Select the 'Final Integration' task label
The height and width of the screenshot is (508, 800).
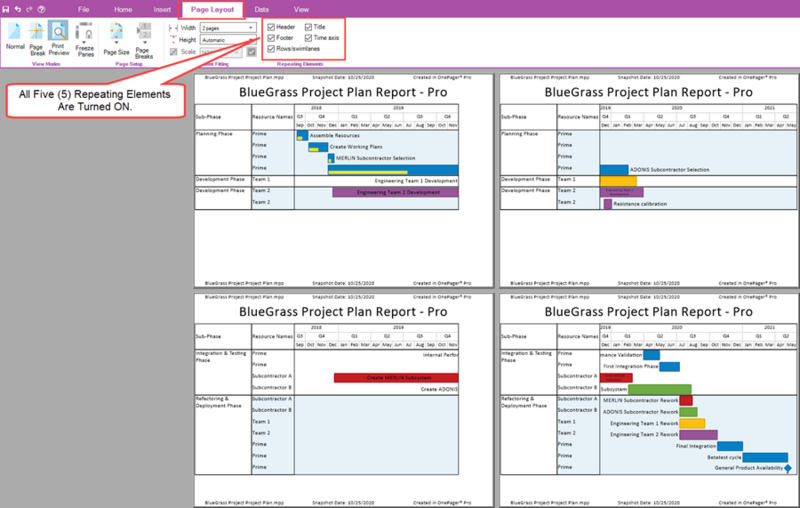[696, 446]
